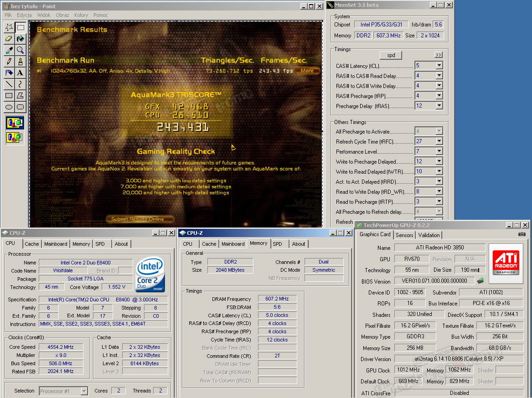
Task: Click the Intel Core 2 Duo logo
Action: tap(150, 274)
